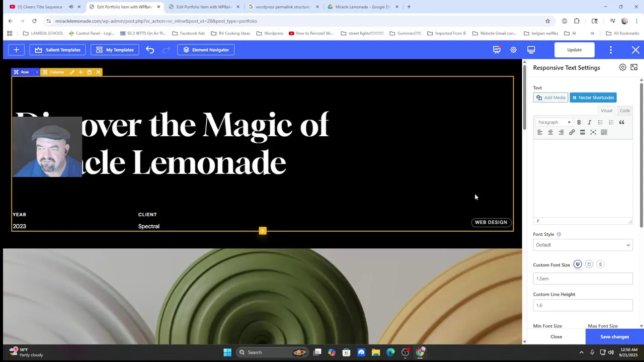The width and height of the screenshot is (644, 362).
Task: Open Nectar Shortcodes
Action: pyautogui.click(x=593, y=98)
